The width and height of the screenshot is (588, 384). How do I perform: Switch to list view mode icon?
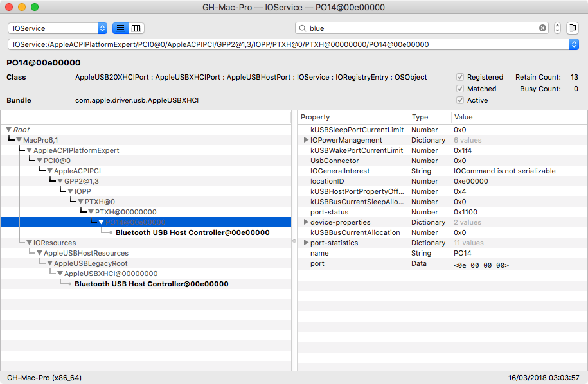120,28
